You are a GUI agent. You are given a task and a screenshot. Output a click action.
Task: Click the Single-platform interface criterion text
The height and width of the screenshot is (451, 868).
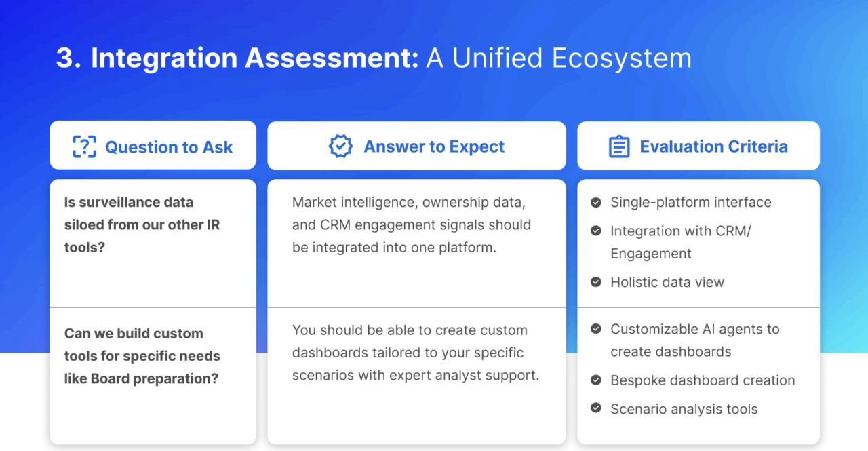[691, 202]
